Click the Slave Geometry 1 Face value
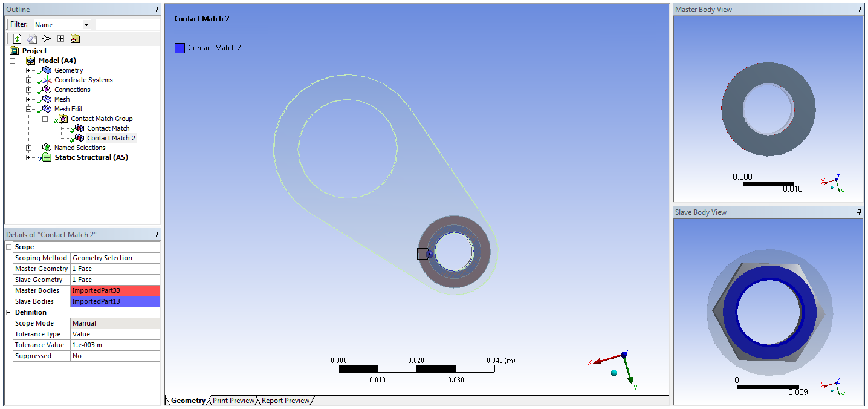 [x=115, y=280]
